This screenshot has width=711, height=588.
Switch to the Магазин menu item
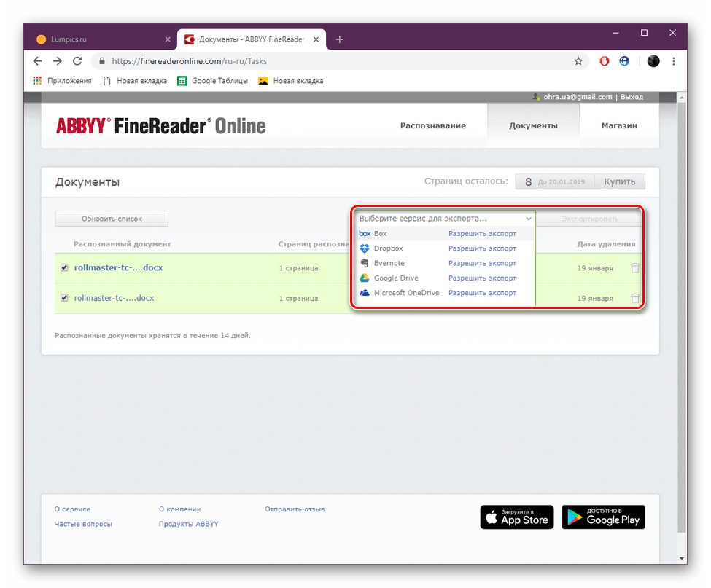point(618,125)
